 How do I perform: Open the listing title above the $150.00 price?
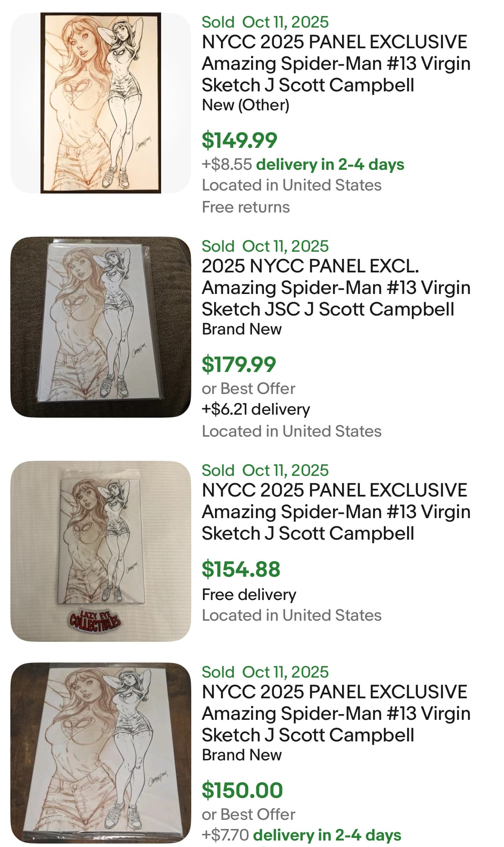click(336, 713)
